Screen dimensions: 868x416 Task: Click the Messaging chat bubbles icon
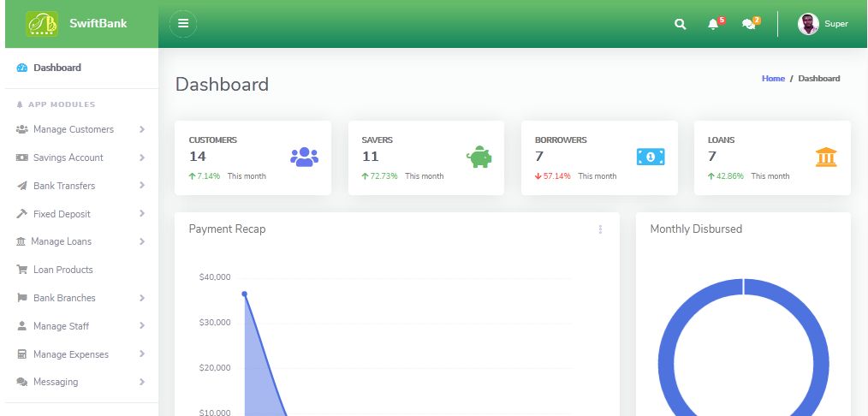[21, 382]
